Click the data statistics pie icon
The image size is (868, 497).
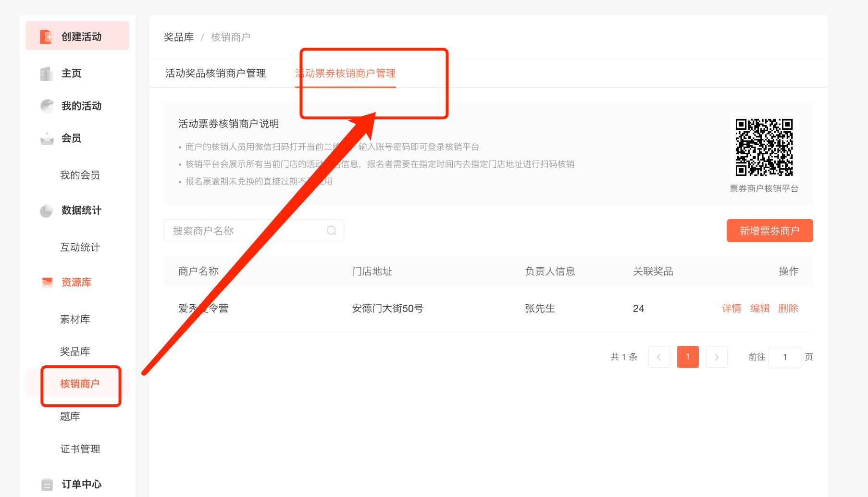click(47, 211)
